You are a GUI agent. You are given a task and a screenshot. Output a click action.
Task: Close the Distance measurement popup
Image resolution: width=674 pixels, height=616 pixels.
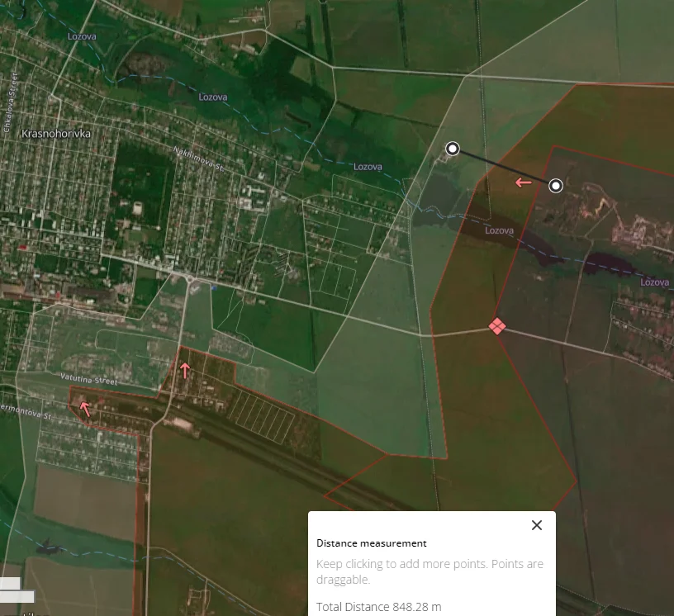[x=537, y=525]
